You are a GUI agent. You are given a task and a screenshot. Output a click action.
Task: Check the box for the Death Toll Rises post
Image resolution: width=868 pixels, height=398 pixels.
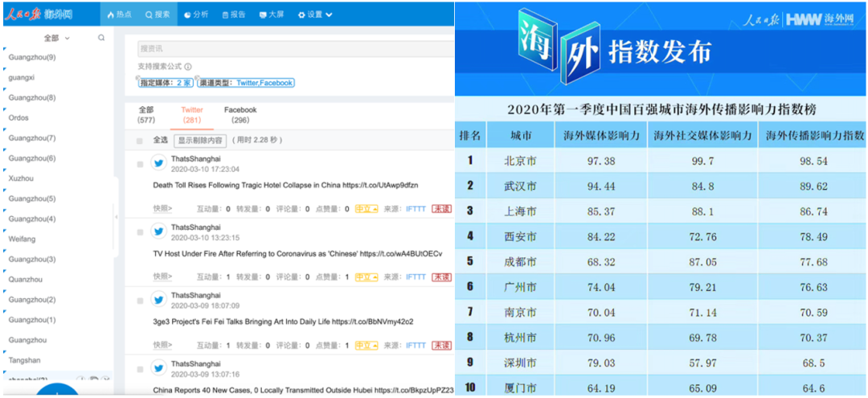[140, 164]
